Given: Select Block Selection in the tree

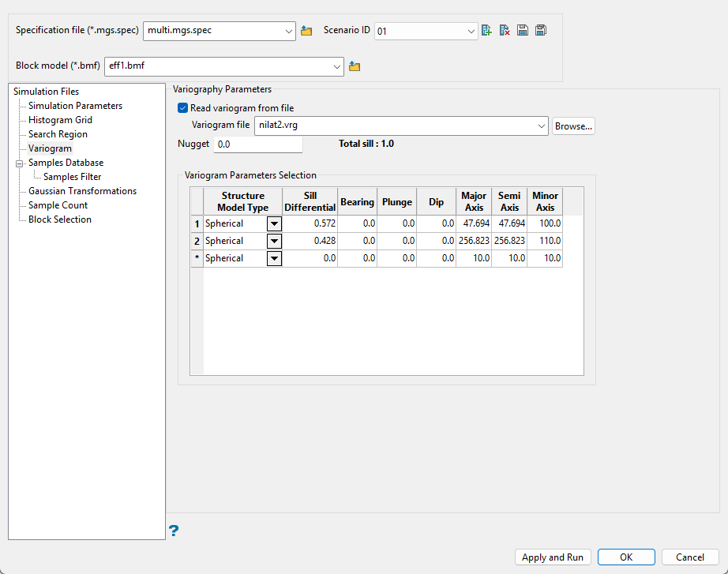Looking at the screenshot, I should click(60, 219).
